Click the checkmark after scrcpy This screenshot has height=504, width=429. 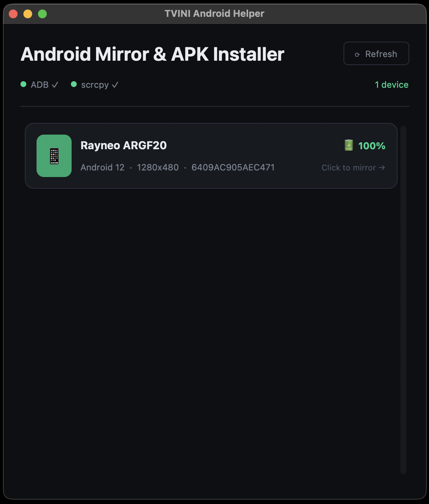click(115, 85)
